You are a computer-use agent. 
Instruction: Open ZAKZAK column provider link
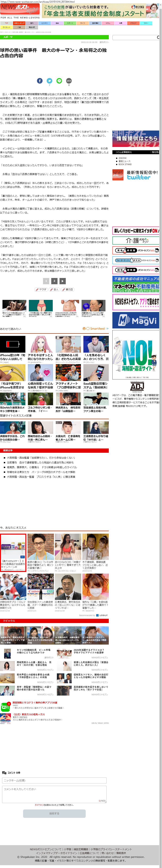point(122,158)
